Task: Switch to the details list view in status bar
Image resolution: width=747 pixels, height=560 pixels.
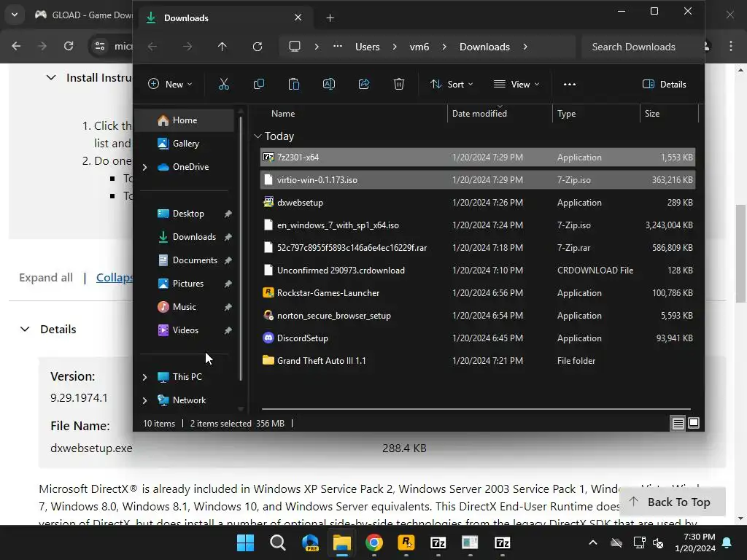Action: 678,423
